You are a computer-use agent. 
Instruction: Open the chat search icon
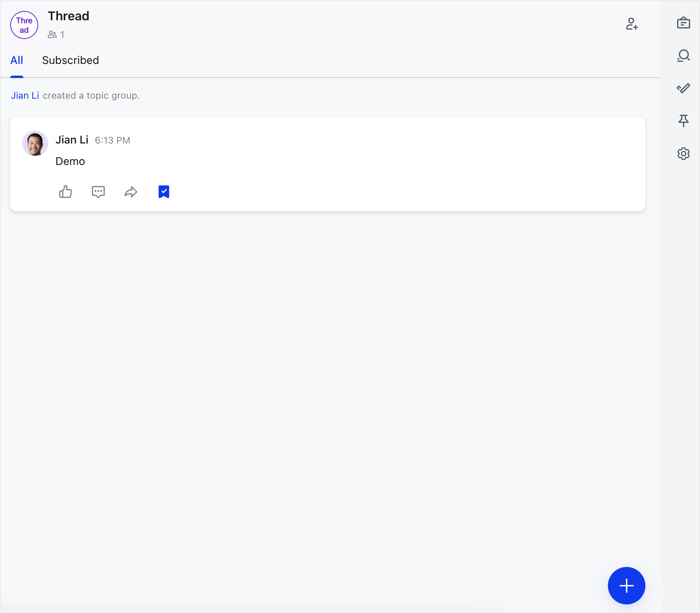pyautogui.click(x=683, y=56)
